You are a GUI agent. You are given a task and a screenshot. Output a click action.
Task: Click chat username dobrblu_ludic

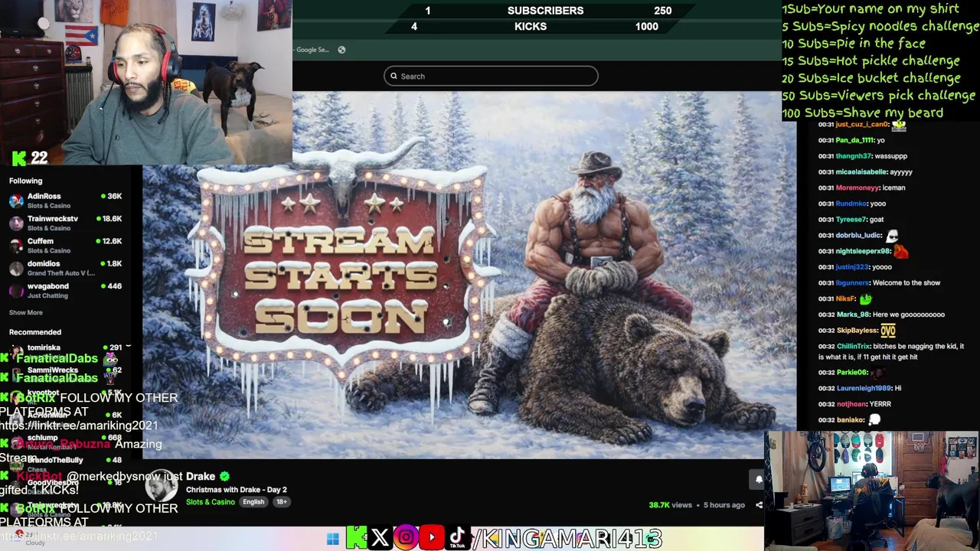[859, 236]
